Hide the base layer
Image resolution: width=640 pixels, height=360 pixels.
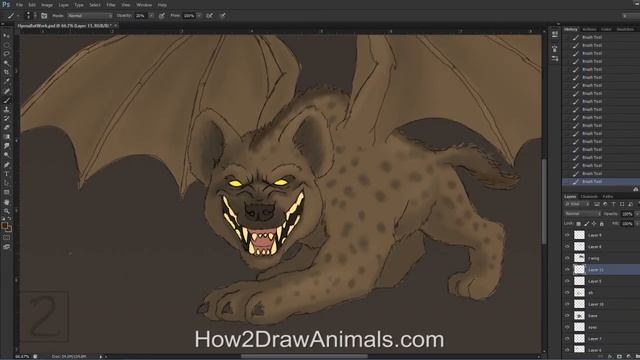tap(567, 316)
